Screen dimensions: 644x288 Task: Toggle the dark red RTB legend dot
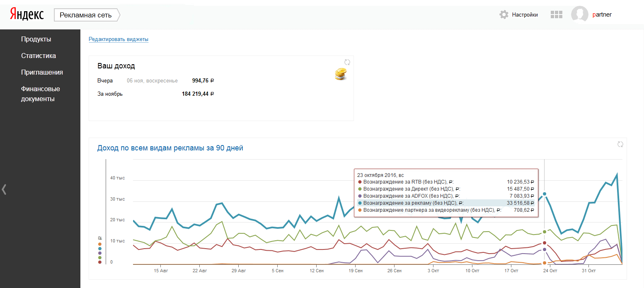pos(100,262)
